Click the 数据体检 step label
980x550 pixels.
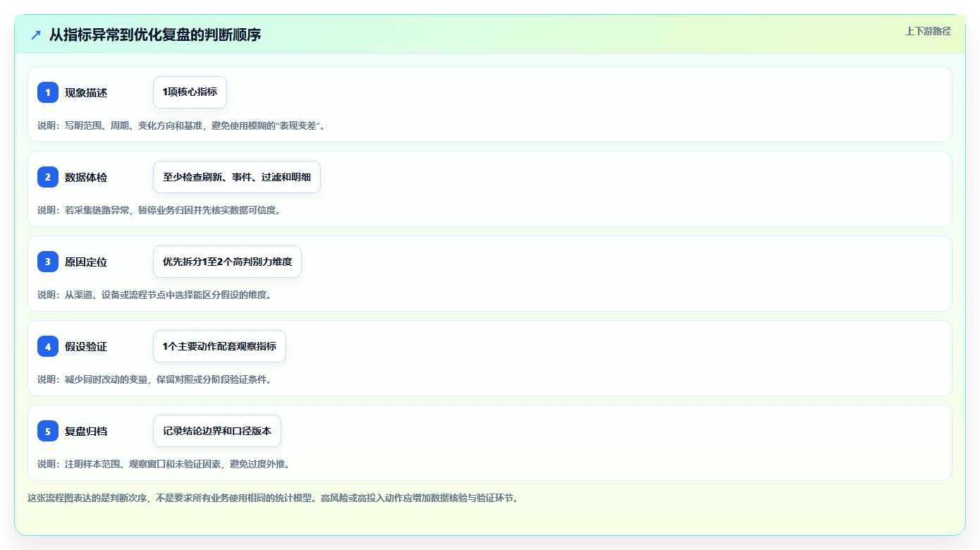[x=86, y=177]
